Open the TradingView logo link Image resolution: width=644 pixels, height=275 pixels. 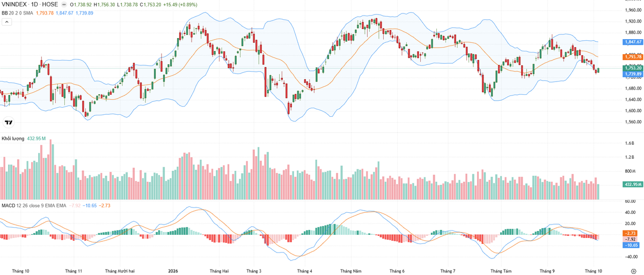point(8,122)
